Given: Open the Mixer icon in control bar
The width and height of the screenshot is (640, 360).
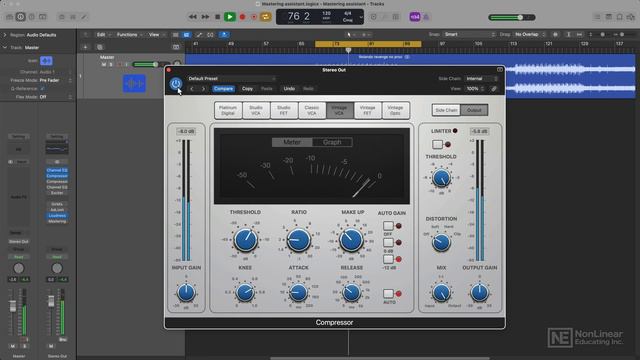Looking at the screenshot, I should click(x=73, y=17).
